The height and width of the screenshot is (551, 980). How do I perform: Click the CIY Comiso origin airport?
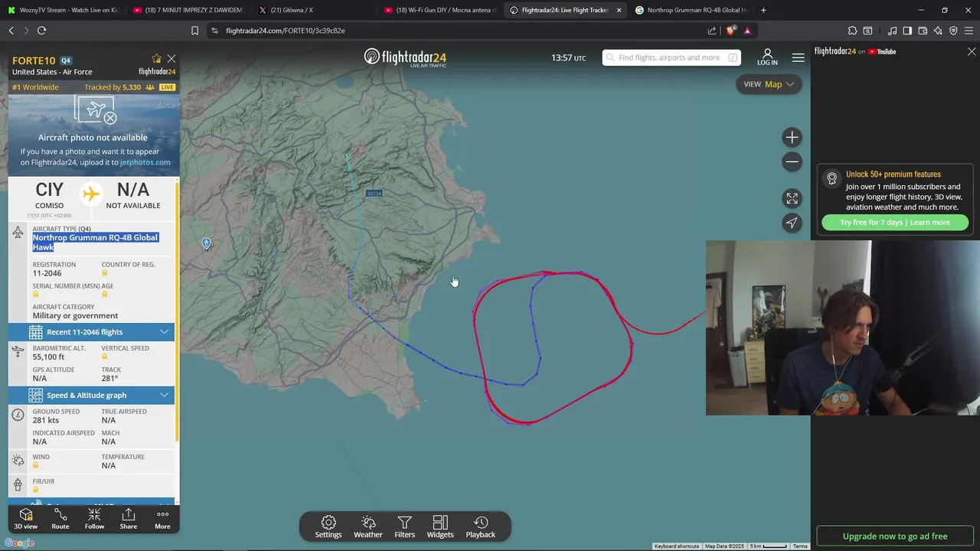click(49, 195)
